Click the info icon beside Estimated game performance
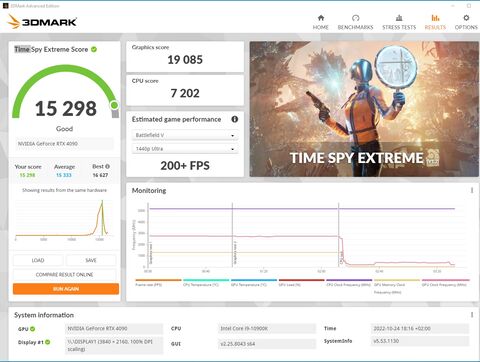 (x=235, y=119)
